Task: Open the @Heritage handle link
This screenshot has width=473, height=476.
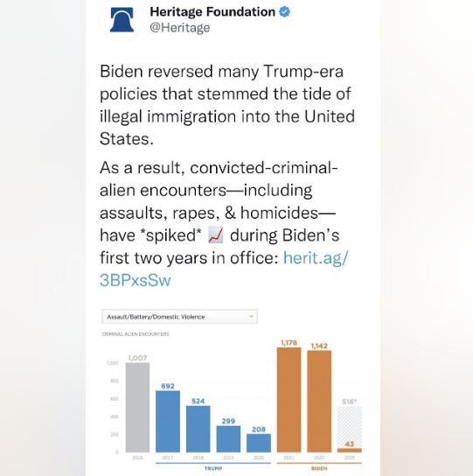Action: [x=179, y=28]
